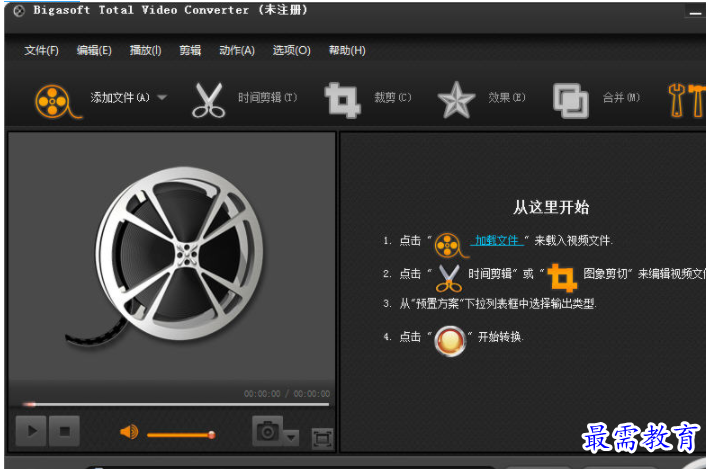Click the text 从"预置方案"下拉列表框中选择输出类型
Screen dimensions: 706x469
498,304
